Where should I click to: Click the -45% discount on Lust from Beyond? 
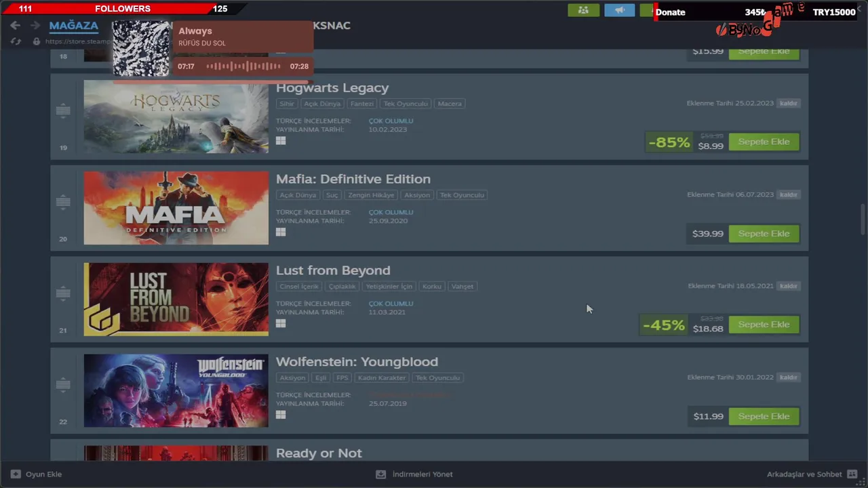coord(663,325)
